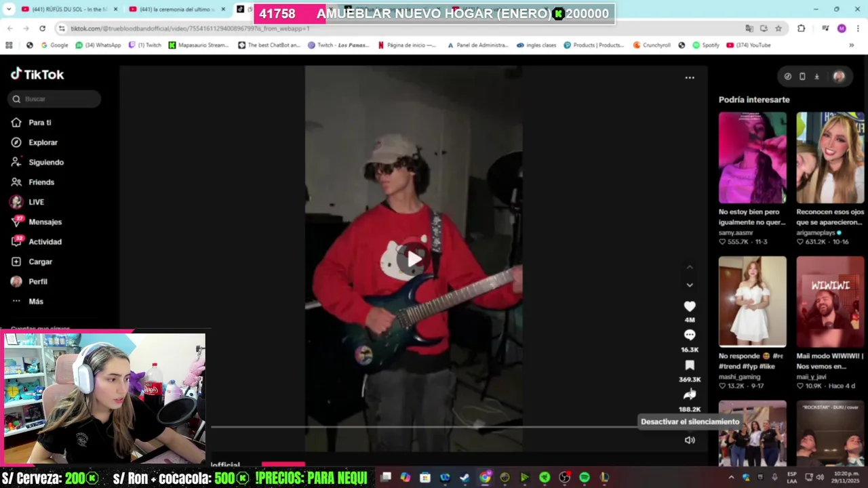Open Twitch bookmark
Viewport: 868px width, 488px height.
pos(144,45)
